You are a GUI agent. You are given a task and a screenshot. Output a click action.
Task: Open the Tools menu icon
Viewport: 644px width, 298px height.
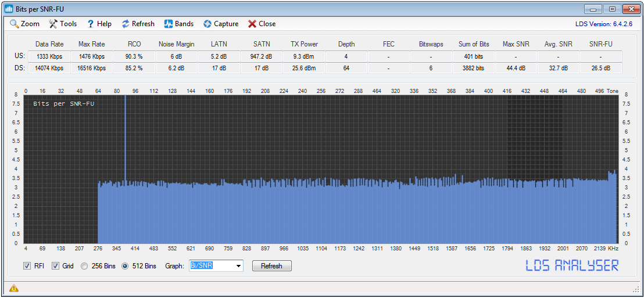point(53,24)
